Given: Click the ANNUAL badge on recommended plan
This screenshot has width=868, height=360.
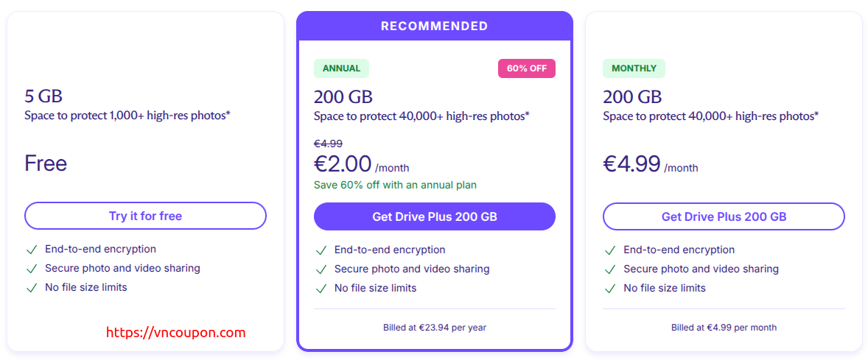Looking at the screenshot, I should (342, 68).
